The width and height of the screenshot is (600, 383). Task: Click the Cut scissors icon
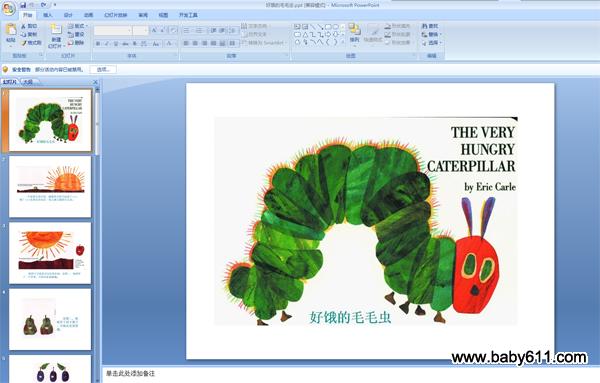point(24,26)
